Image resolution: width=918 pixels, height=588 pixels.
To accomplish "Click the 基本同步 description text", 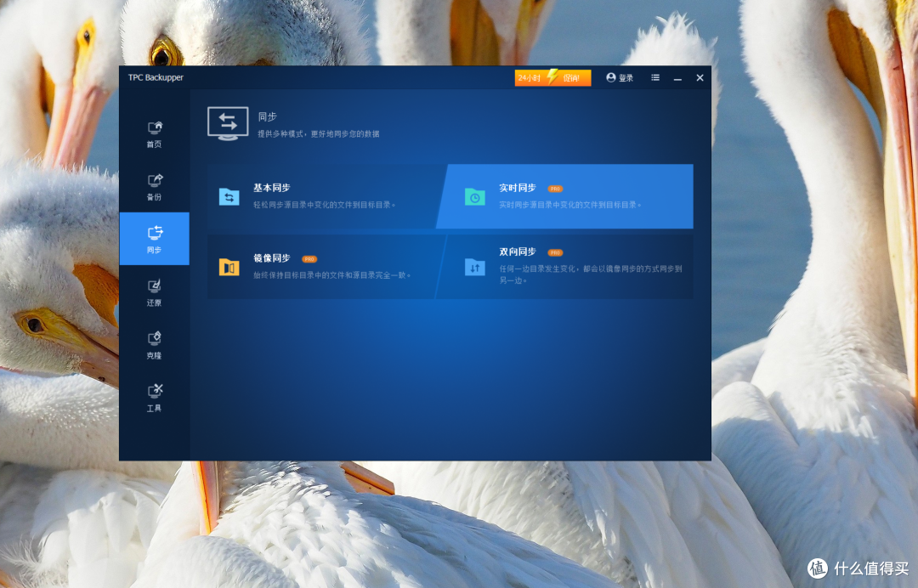I will [x=325, y=205].
